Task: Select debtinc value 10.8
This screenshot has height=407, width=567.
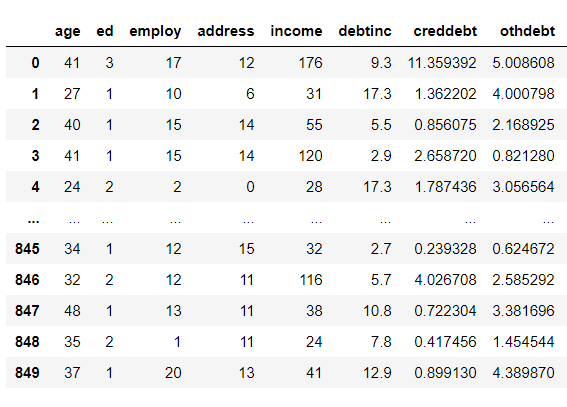Action: pyautogui.click(x=377, y=311)
